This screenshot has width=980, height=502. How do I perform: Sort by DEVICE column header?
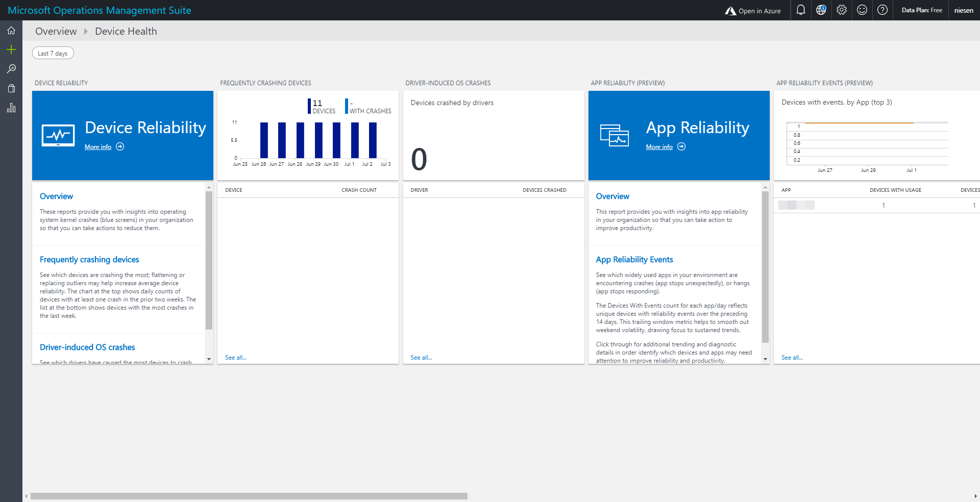pyautogui.click(x=234, y=190)
